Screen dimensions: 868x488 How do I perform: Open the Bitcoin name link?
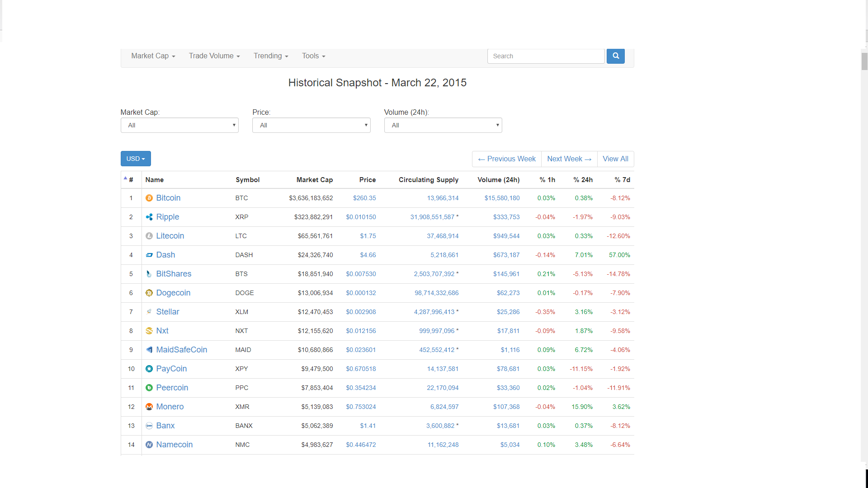168,198
